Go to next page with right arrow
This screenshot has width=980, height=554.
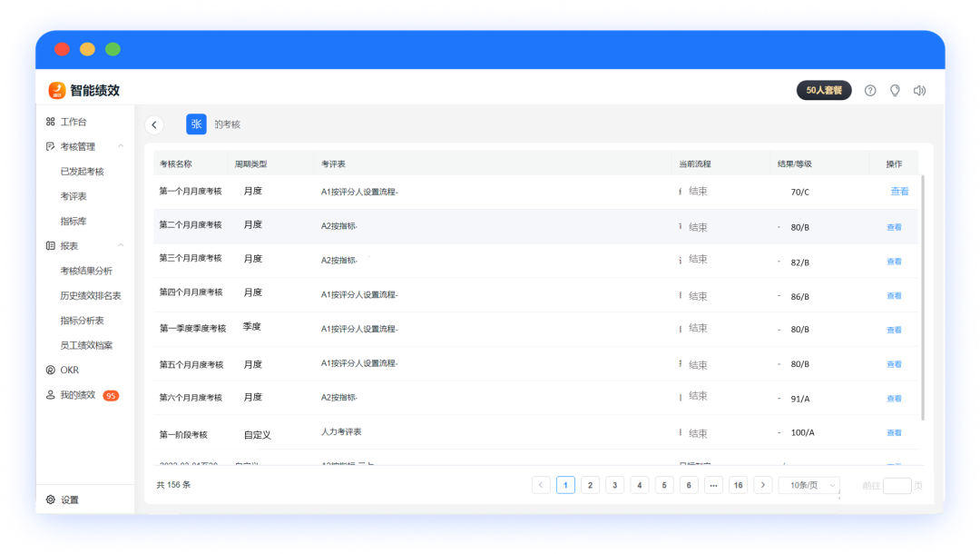(x=763, y=485)
